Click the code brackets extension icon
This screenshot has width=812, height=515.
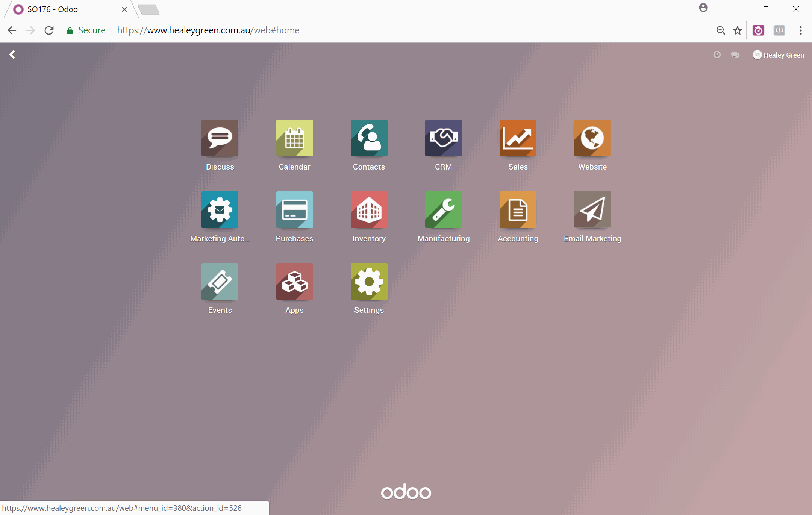click(x=779, y=30)
